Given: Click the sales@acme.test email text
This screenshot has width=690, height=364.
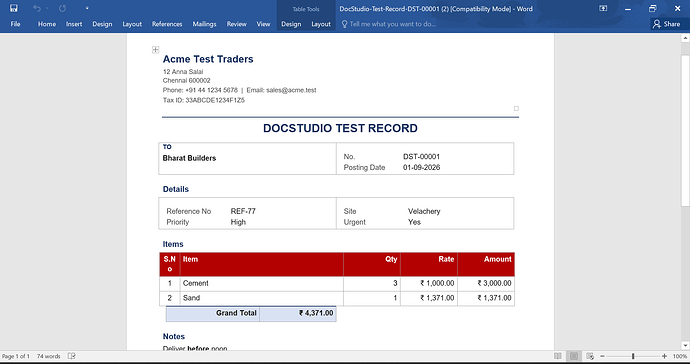Looking at the screenshot, I should coord(291,90).
